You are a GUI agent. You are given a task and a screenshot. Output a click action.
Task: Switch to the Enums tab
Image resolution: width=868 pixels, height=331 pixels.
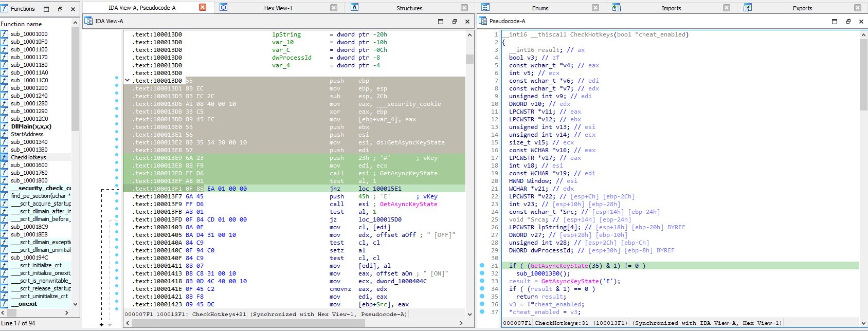(539, 8)
